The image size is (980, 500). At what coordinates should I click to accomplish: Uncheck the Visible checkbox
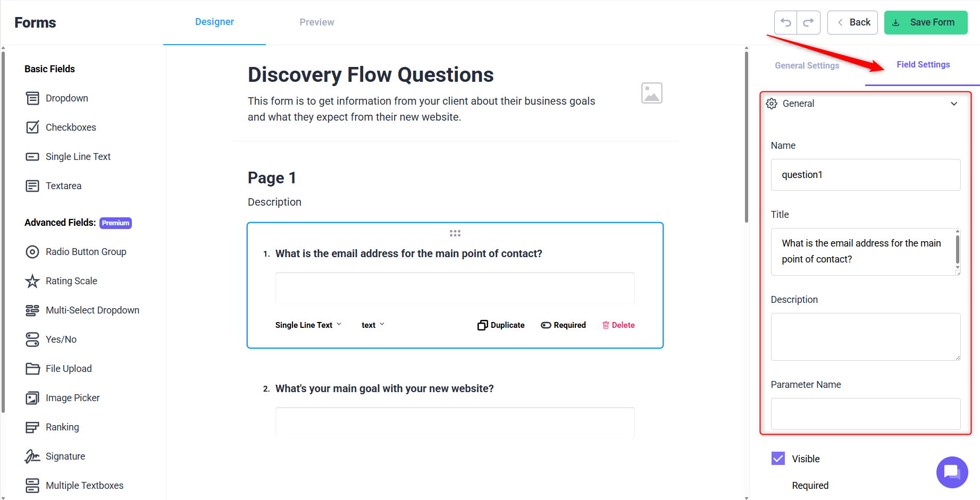(778, 459)
